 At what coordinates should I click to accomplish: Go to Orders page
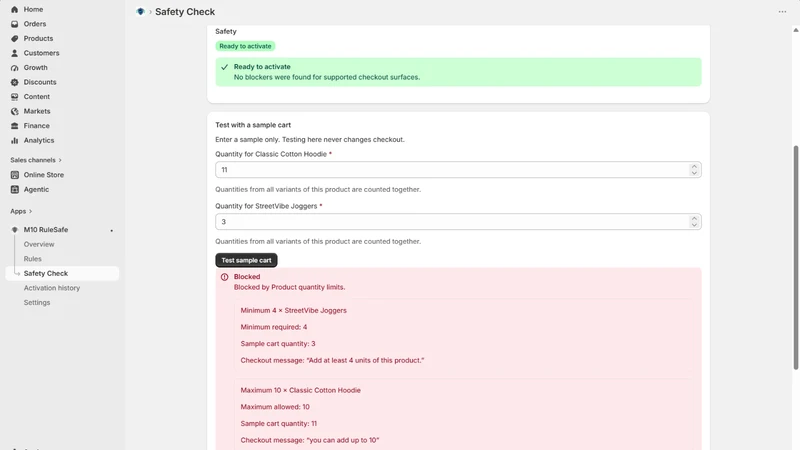click(35, 24)
